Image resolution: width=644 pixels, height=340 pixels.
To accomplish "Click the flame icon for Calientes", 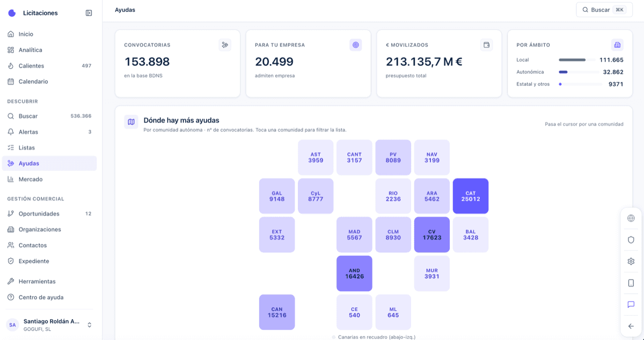I will pyautogui.click(x=11, y=66).
